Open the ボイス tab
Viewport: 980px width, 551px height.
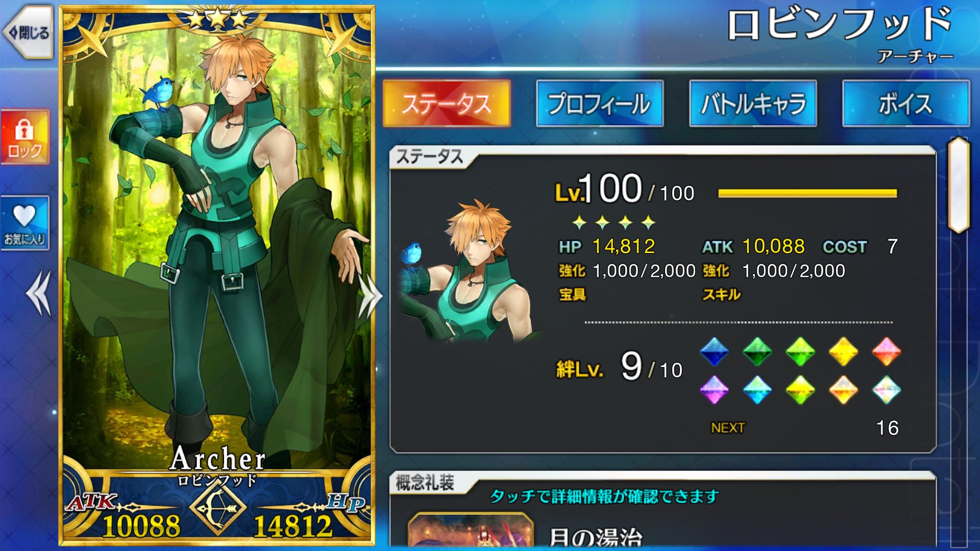coord(906,104)
